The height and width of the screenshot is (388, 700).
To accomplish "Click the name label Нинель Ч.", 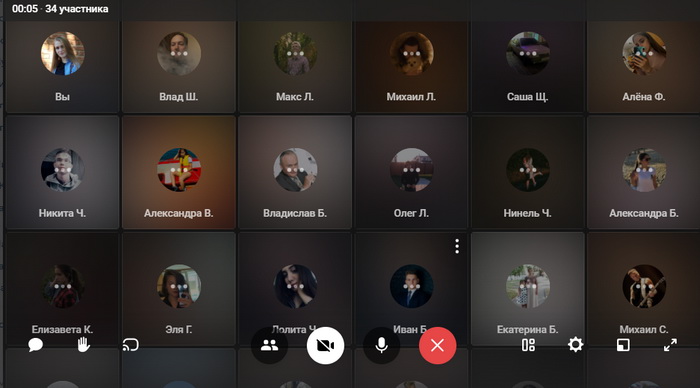I will 528,213.
